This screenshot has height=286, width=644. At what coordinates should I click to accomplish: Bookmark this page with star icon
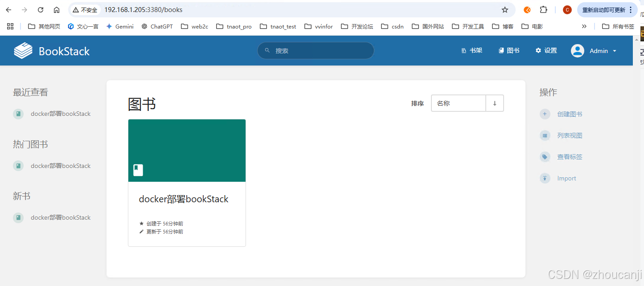505,10
